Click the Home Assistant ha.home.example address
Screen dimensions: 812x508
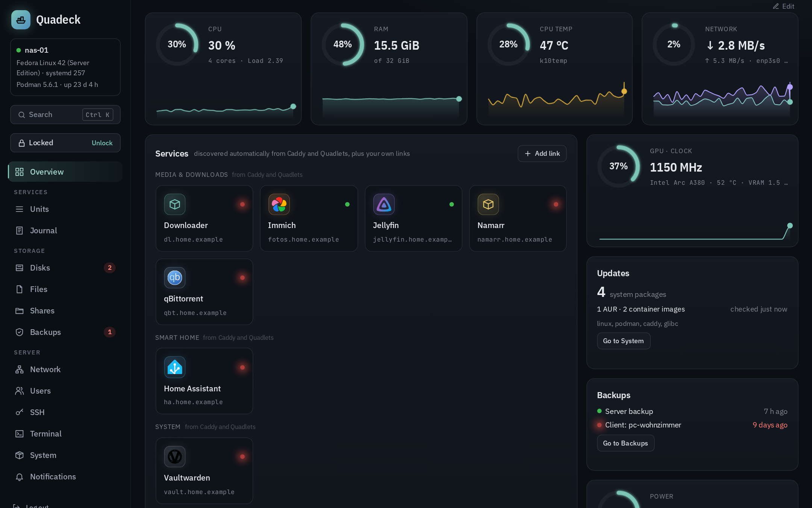click(193, 402)
